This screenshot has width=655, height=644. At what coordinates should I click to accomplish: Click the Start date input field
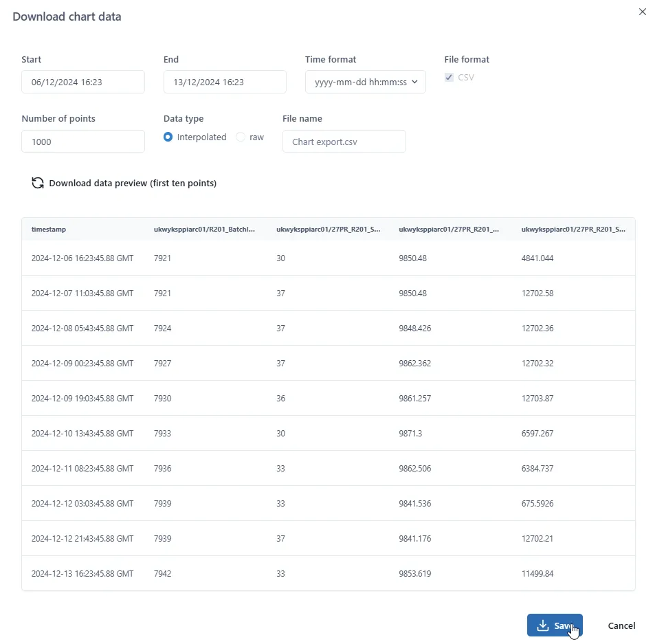pos(83,82)
